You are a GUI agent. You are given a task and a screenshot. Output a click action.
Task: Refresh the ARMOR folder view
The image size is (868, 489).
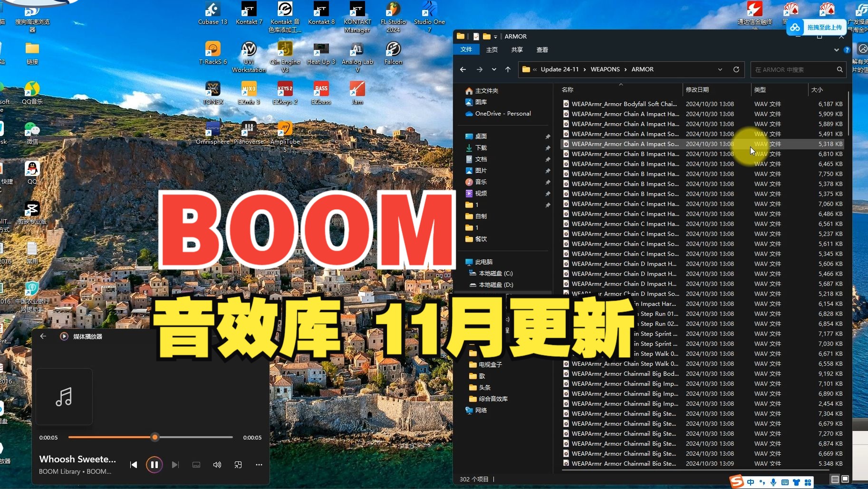(x=736, y=69)
